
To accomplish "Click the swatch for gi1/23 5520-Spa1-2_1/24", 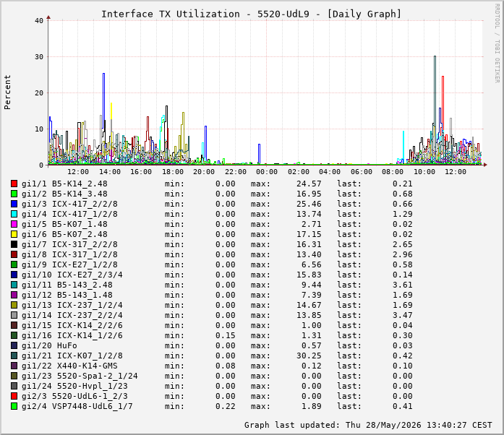I will pos(14,376).
